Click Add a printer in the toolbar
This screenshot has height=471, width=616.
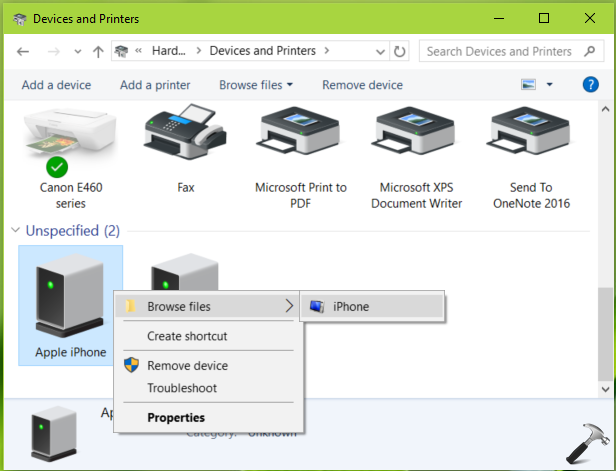point(155,85)
